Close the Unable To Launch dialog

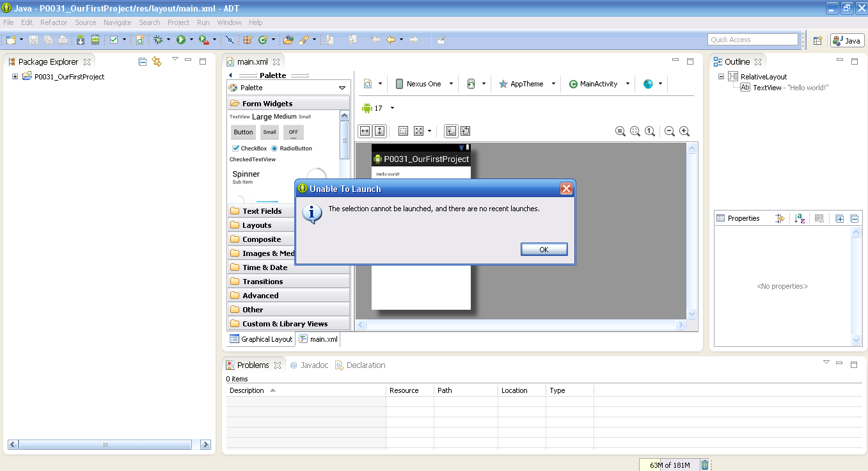point(566,189)
